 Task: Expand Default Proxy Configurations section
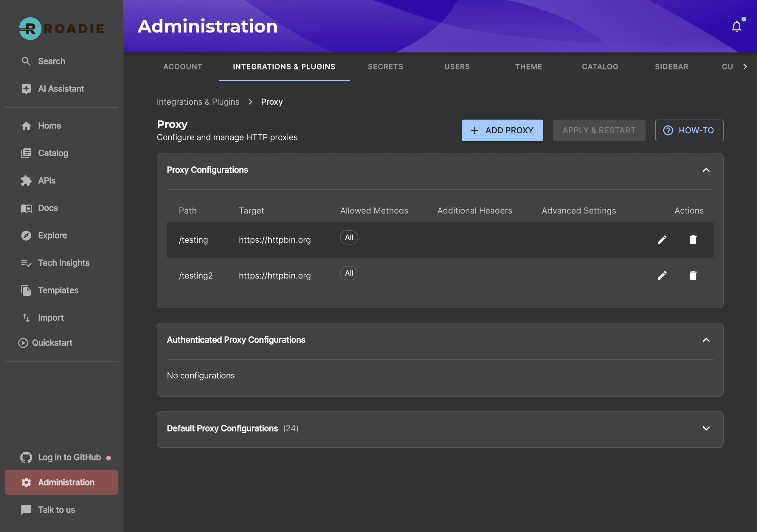706,428
